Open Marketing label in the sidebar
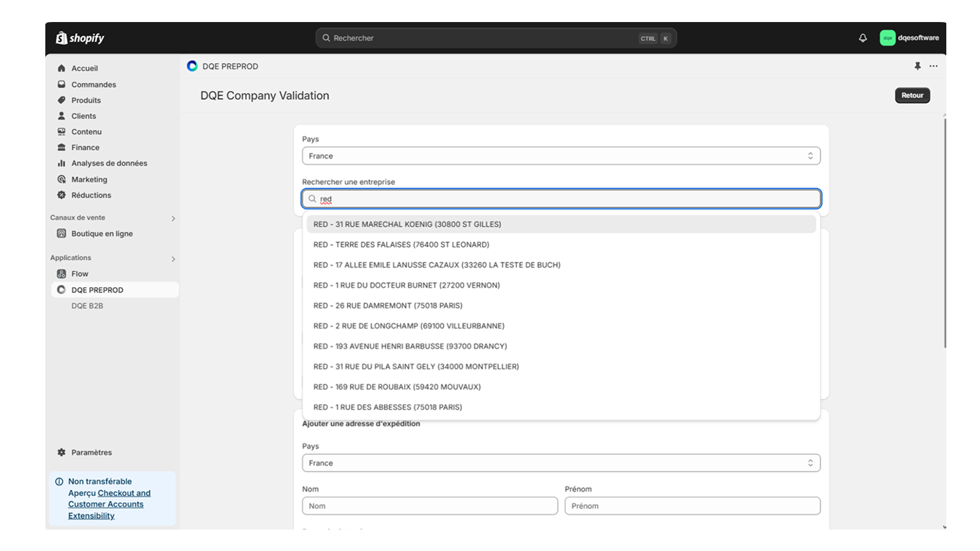The width and height of the screenshot is (980, 551). [x=89, y=179]
